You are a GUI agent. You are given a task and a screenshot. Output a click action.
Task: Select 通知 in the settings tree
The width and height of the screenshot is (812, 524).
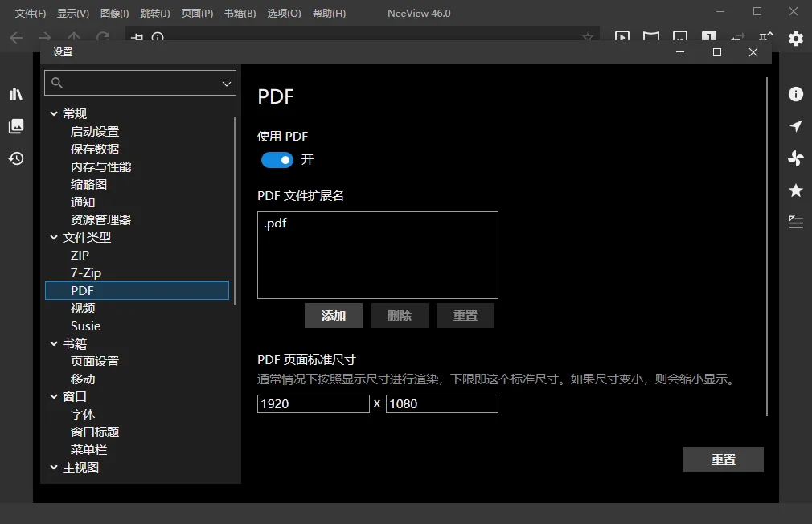click(83, 202)
